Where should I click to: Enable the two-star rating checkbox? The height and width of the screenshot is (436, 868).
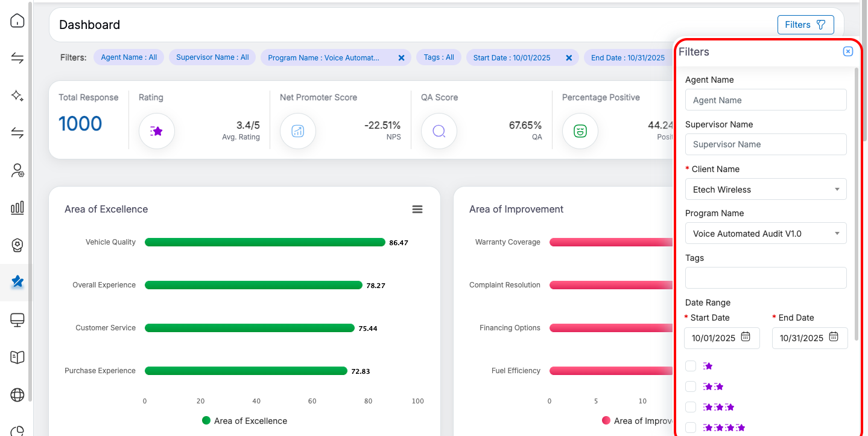(691, 386)
